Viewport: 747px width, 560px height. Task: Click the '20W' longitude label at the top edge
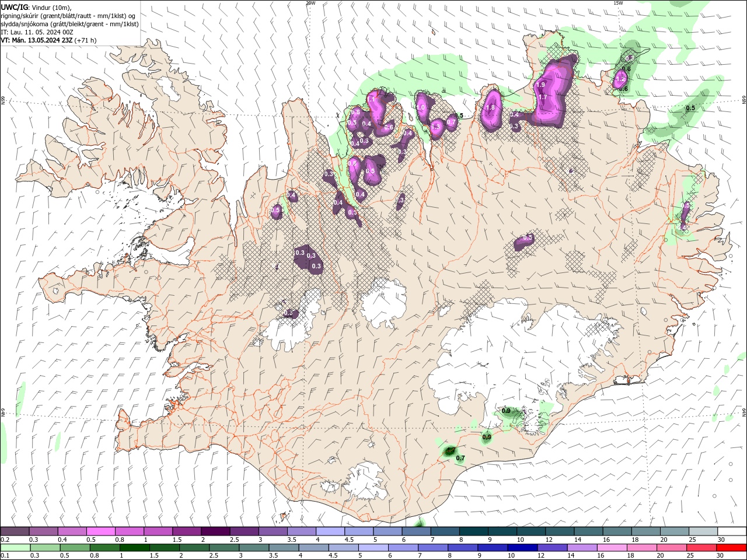310,3
